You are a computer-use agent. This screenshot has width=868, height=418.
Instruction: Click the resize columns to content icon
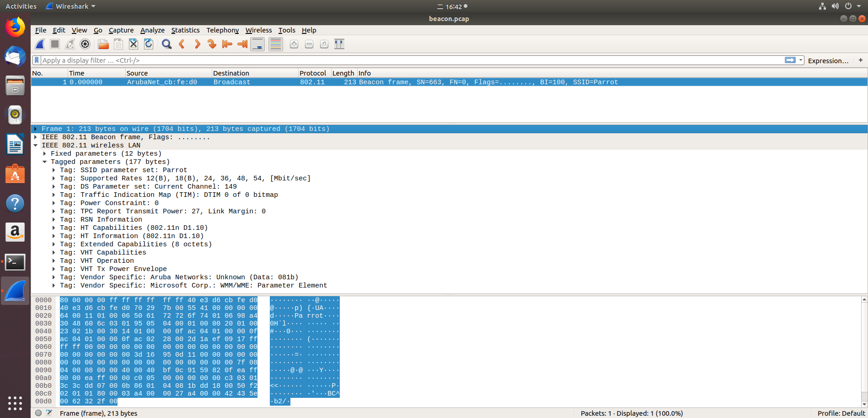339,44
